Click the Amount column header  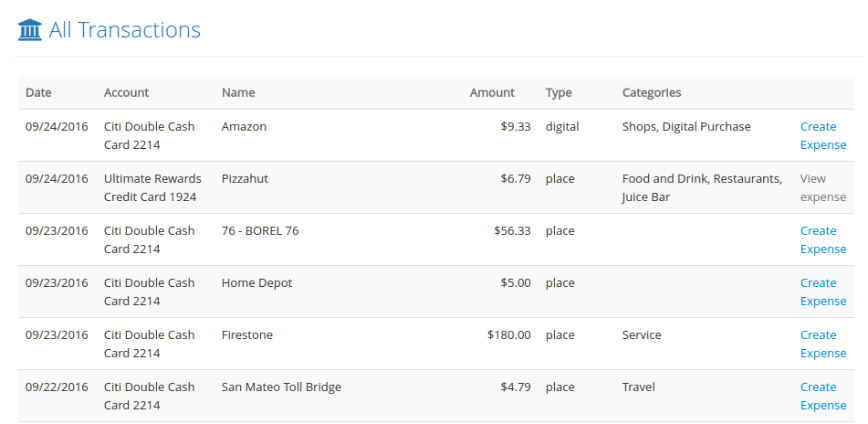492,92
